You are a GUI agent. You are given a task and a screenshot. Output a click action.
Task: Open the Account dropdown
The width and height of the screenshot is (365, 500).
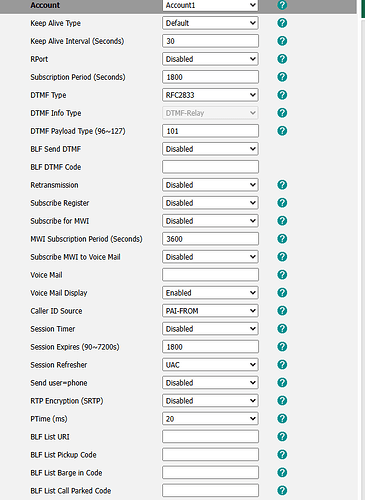tap(210, 5)
